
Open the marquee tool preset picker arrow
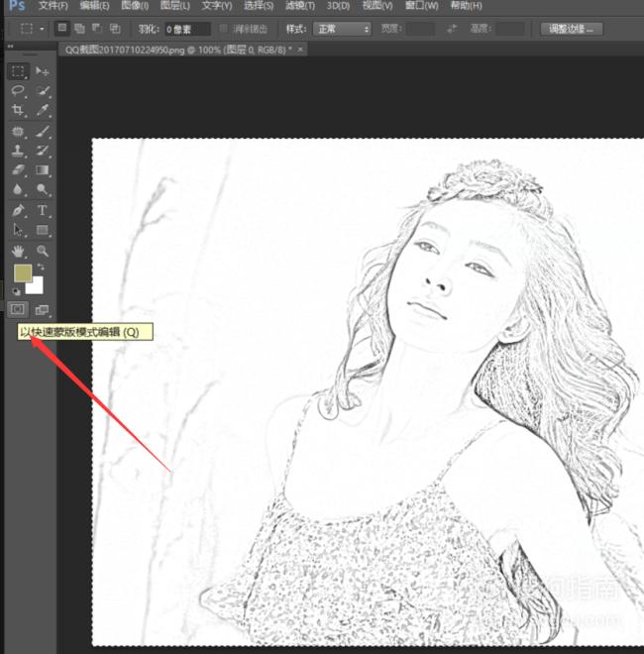coord(42,29)
